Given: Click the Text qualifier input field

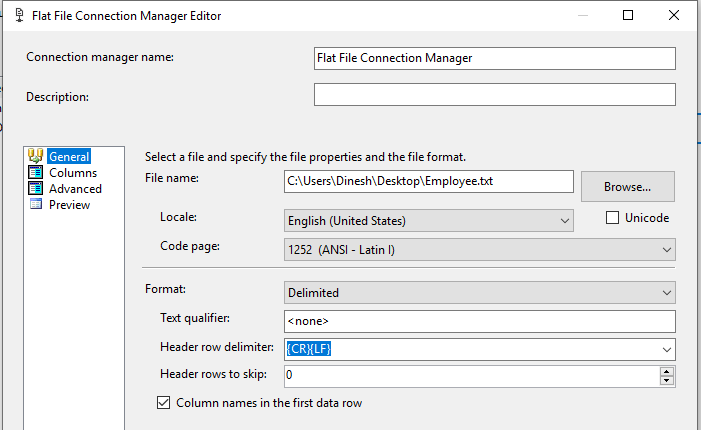Looking at the screenshot, I should coord(479,321).
